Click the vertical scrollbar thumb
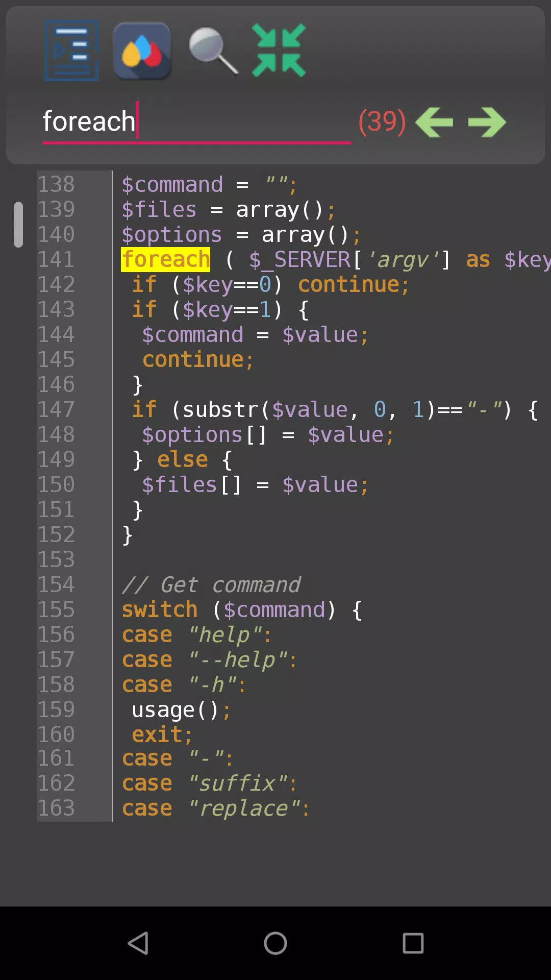This screenshot has width=551, height=980. point(18,225)
